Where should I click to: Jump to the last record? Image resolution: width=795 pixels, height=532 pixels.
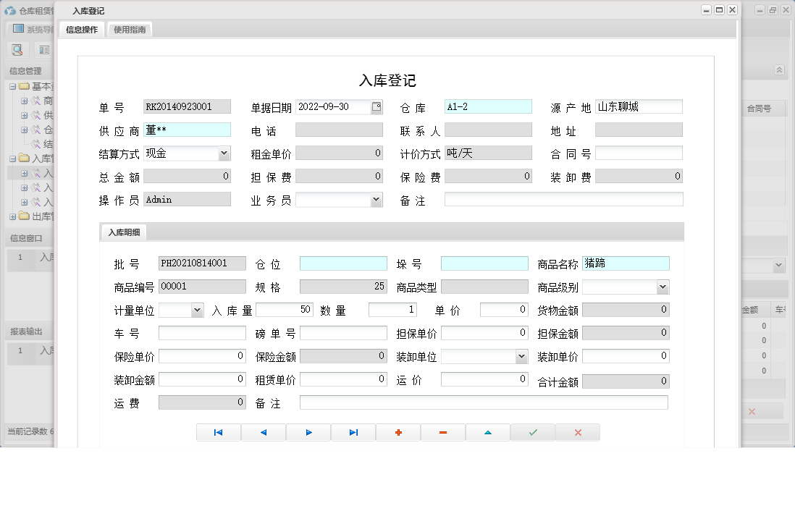click(x=353, y=432)
